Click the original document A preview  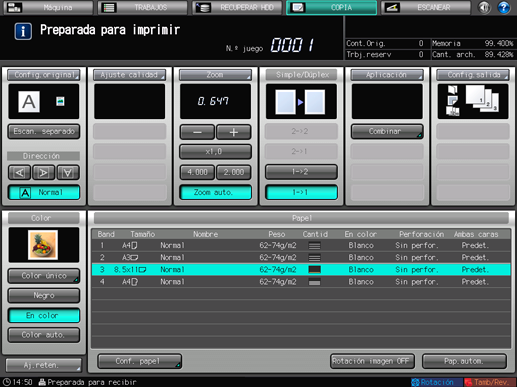click(29, 102)
